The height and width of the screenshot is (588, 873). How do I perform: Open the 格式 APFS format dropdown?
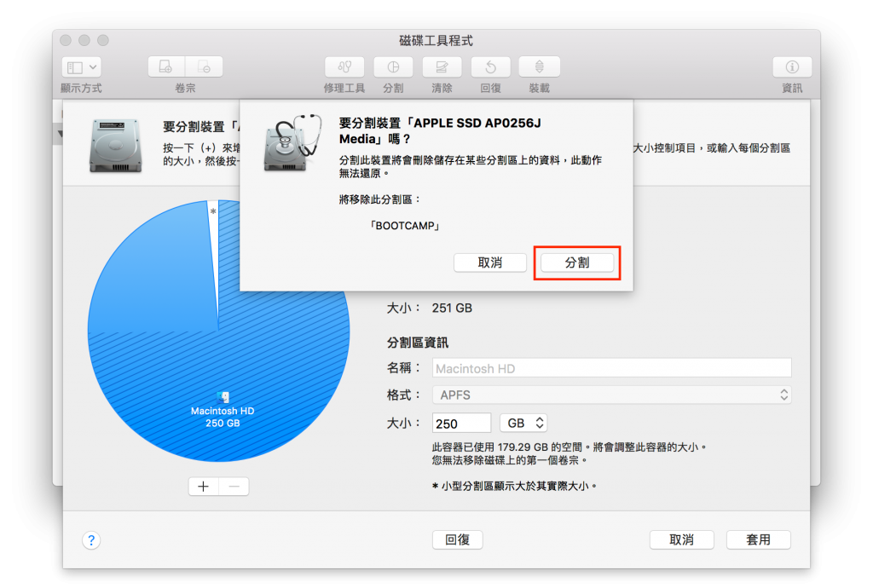click(611, 395)
